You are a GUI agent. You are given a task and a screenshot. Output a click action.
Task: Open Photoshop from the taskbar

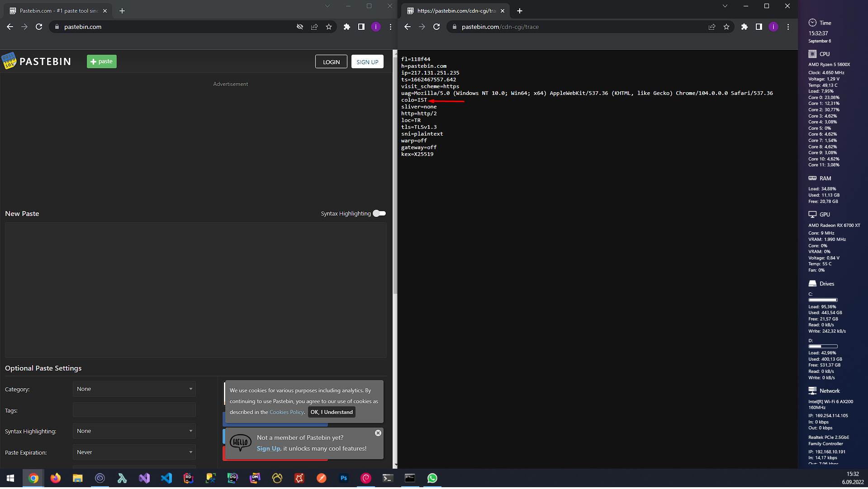(344, 478)
